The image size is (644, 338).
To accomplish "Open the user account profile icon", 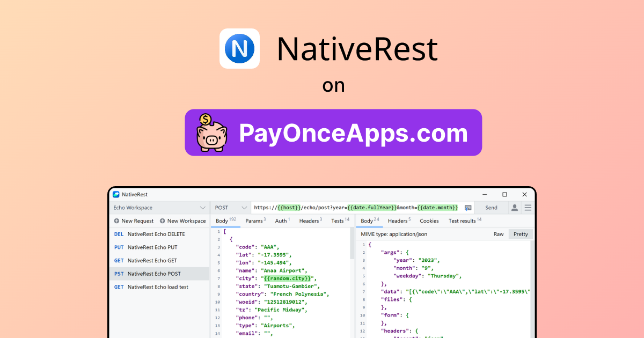I will pyautogui.click(x=515, y=208).
